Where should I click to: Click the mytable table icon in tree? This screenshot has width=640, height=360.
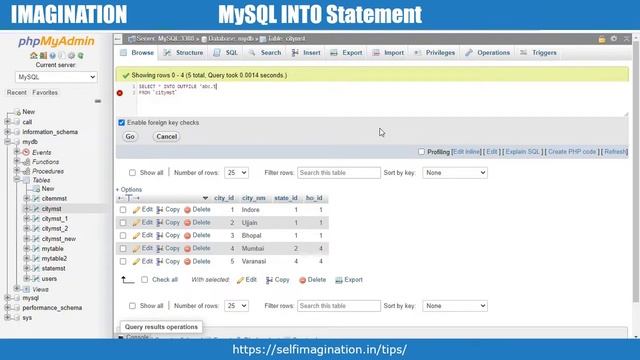pyautogui.click(x=36, y=249)
